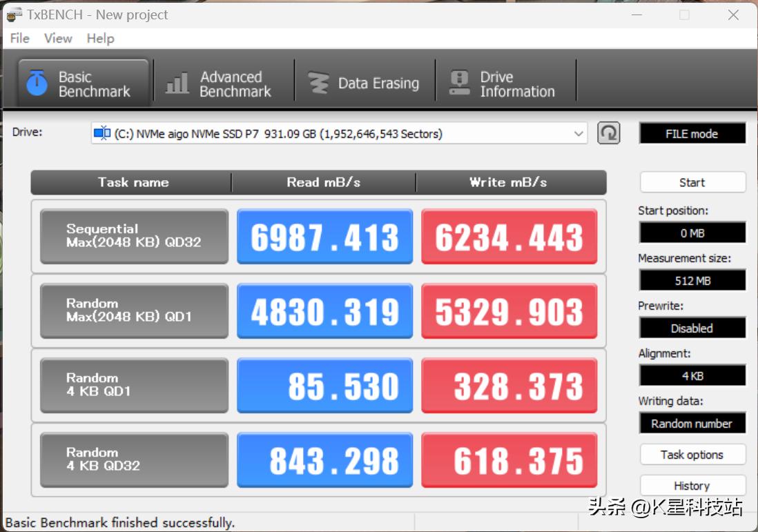Open the Measurement size selector showing 512 MB
This screenshot has height=532, width=758.
pos(692,280)
